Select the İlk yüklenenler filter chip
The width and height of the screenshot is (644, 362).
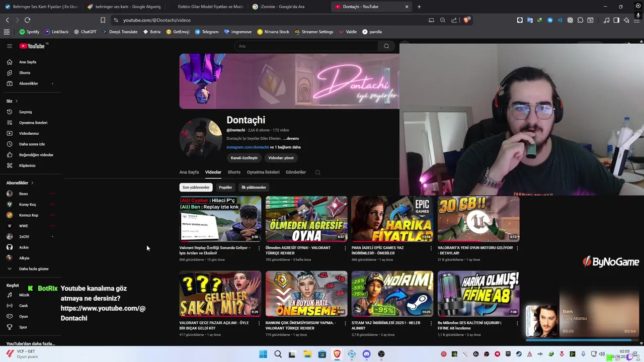(254, 187)
